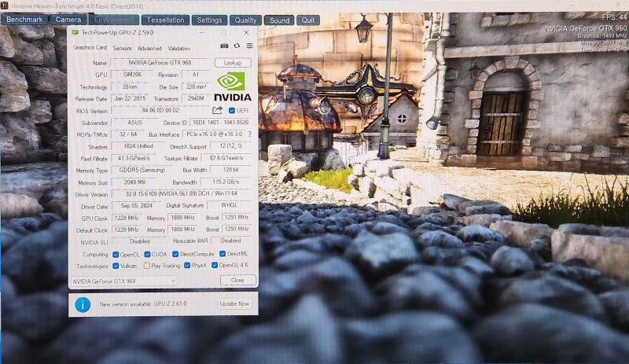
Task: Click the blue info icon in update bar
Action: (83, 304)
